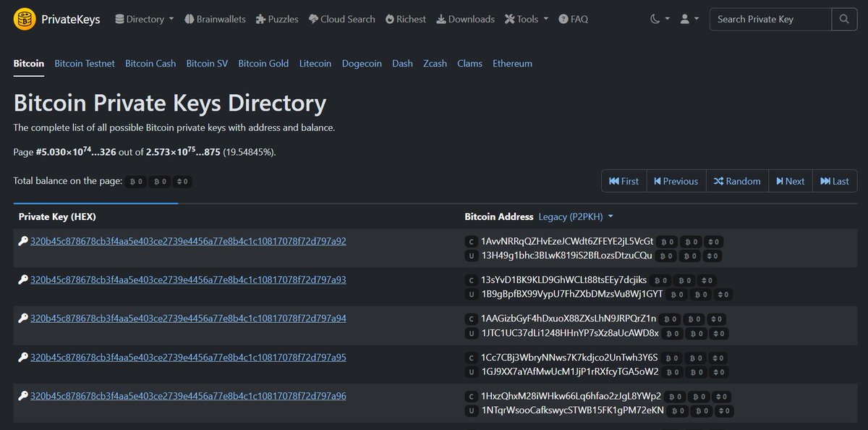Viewport: 868px width, 430px height.
Task: Click address 1AAGizbGyF4hDxuoX88ZXsLhN9JRPQrZ1n
Action: tap(568, 319)
